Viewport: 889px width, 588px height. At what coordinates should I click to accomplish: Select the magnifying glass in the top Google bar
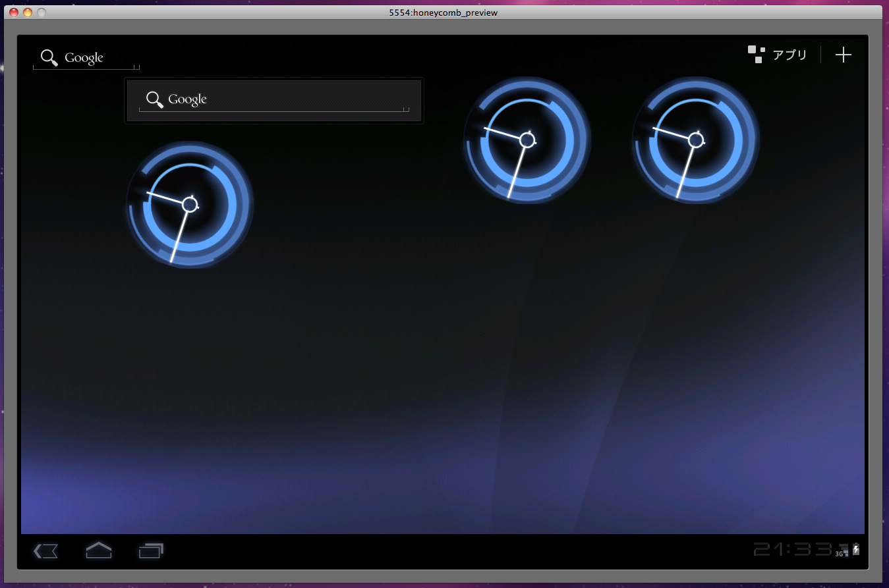pyautogui.click(x=48, y=58)
